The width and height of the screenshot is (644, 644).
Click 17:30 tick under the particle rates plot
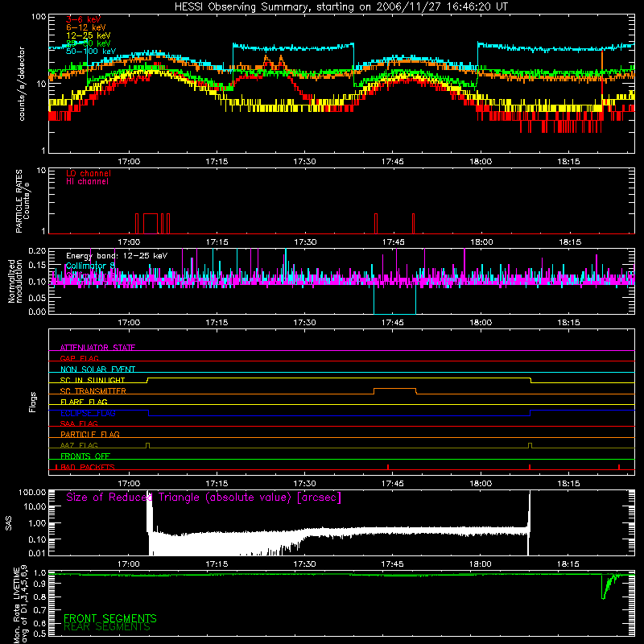305,242
